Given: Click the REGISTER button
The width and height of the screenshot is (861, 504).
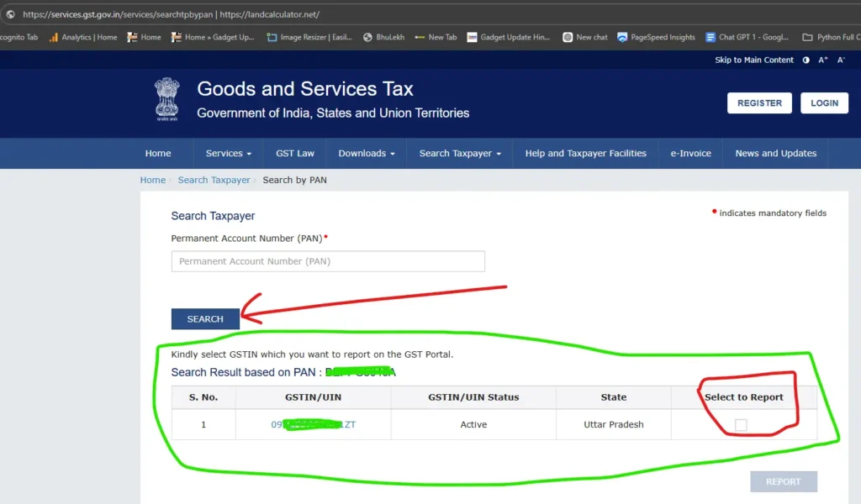Looking at the screenshot, I should (x=759, y=103).
